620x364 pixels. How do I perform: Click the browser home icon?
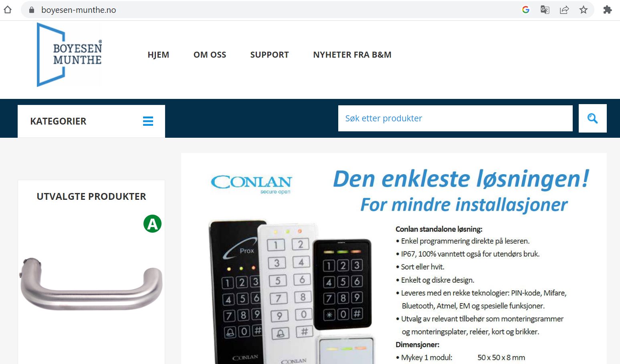(x=7, y=10)
